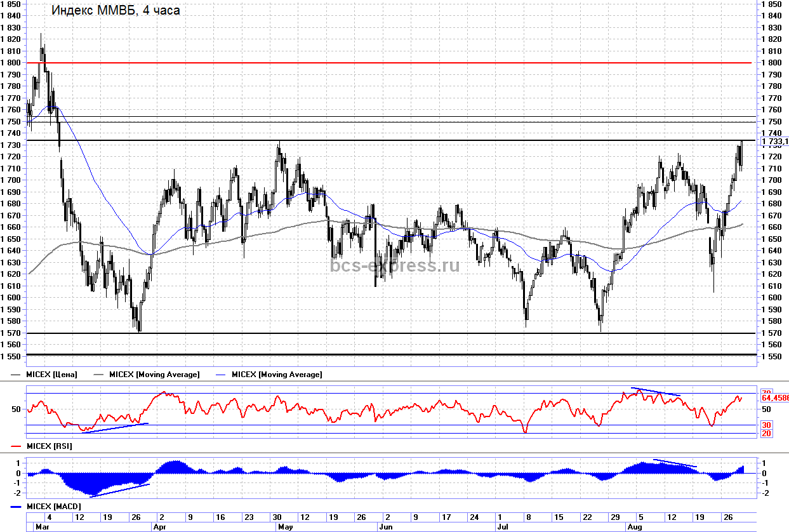This screenshot has width=789, height=532.
Task: Click the red RSI value label 64,4586
Action: coord(774,397)
